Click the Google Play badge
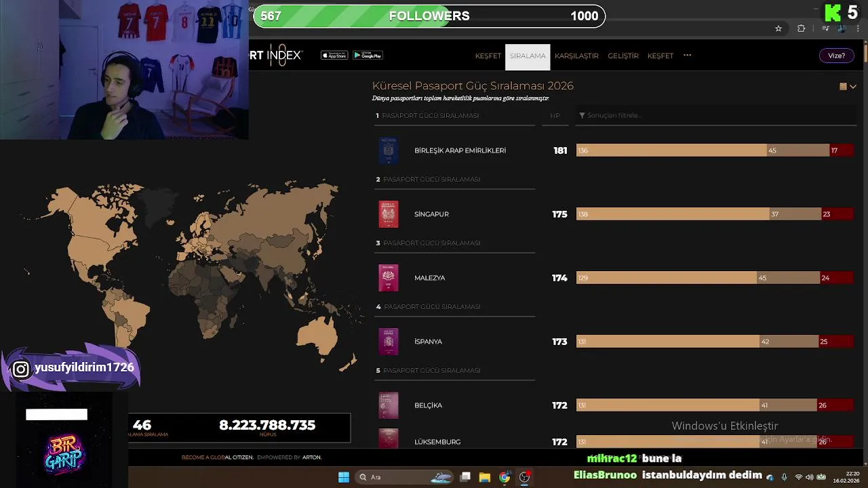Image resolution: width=868 pixels, height=488 pixels. [368, 56]
